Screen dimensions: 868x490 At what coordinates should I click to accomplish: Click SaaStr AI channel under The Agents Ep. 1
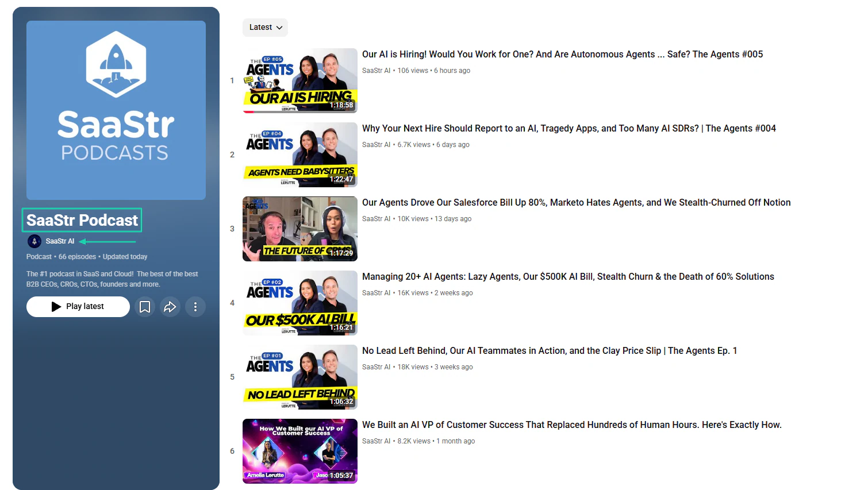pos(376,367)
